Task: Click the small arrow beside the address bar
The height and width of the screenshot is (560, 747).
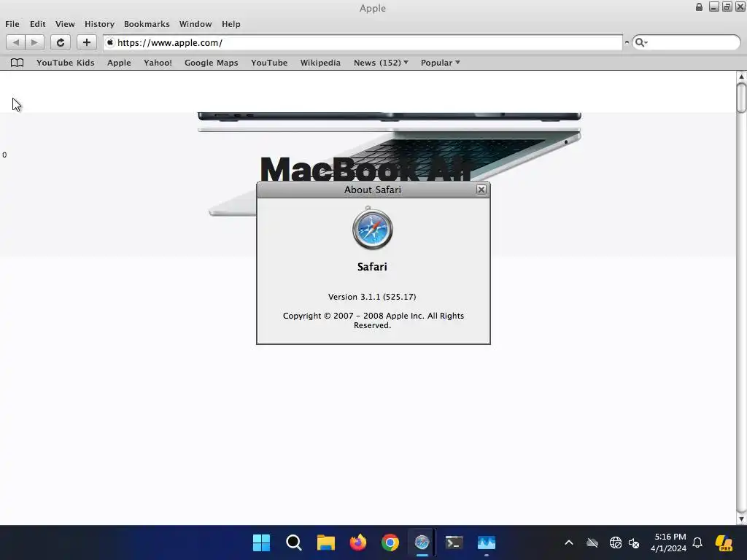Action: 627,42
